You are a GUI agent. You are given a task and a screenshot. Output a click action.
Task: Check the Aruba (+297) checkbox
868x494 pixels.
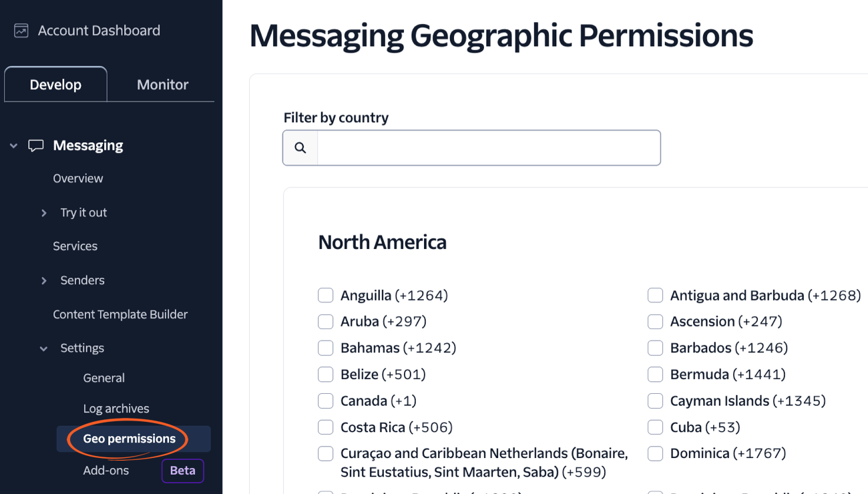pyautogui.click(x=325, y=322)
